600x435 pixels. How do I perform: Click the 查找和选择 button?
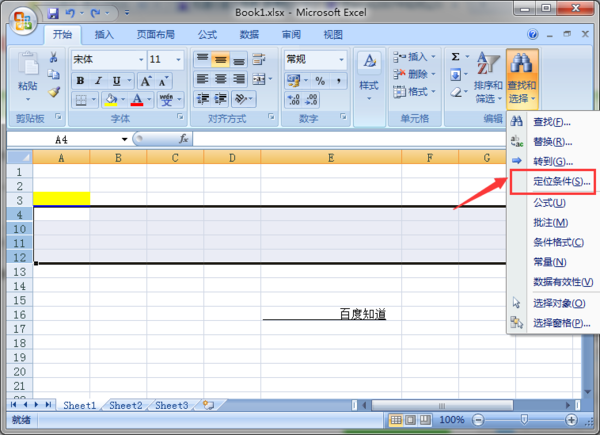click(523, 78)
